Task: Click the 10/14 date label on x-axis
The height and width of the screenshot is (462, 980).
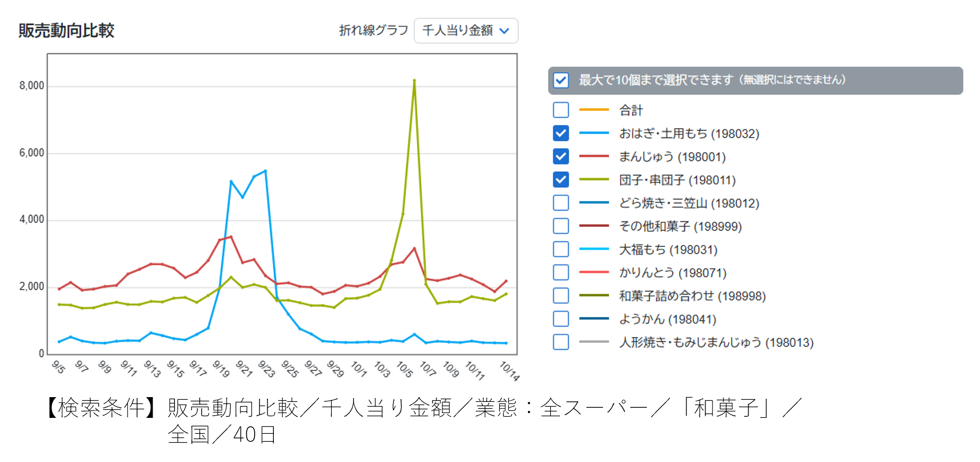Action: point(509,371)
